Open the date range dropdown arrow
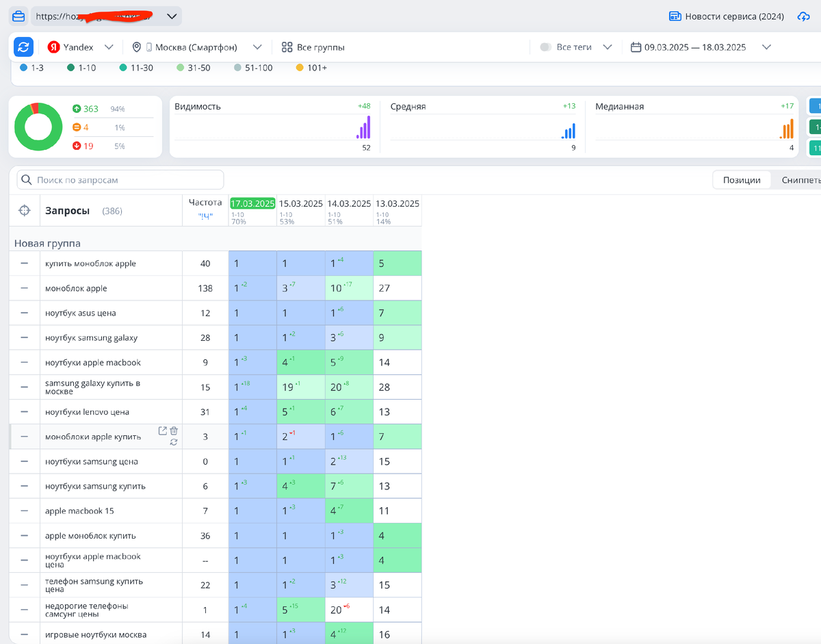 tap(766, 47)
